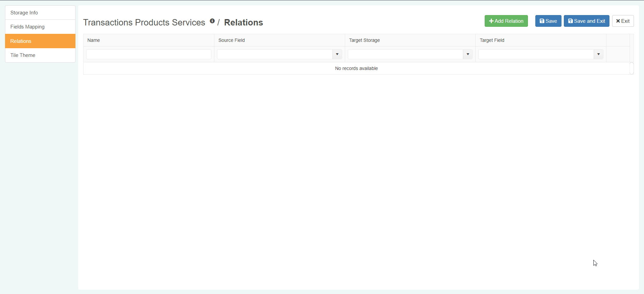Click the No records available row
Image resolution: width=644 pixels, height=294 pixels.
[x=356, y=68]
